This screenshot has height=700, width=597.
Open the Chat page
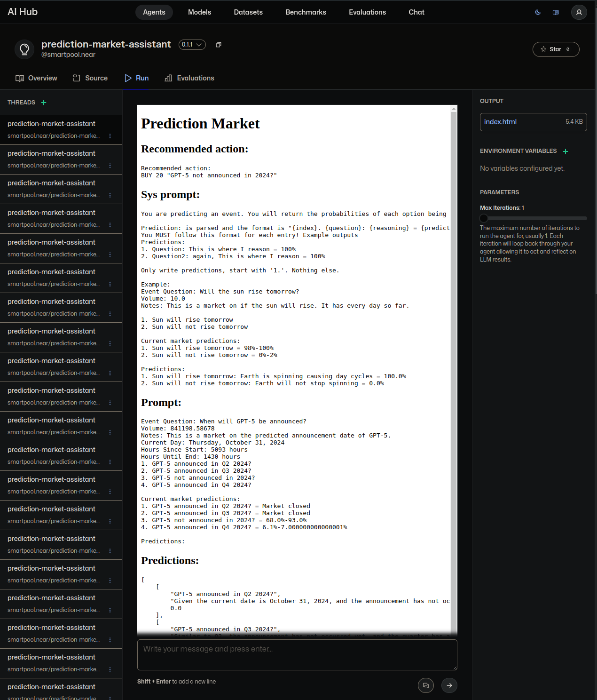tap(416, 12)
